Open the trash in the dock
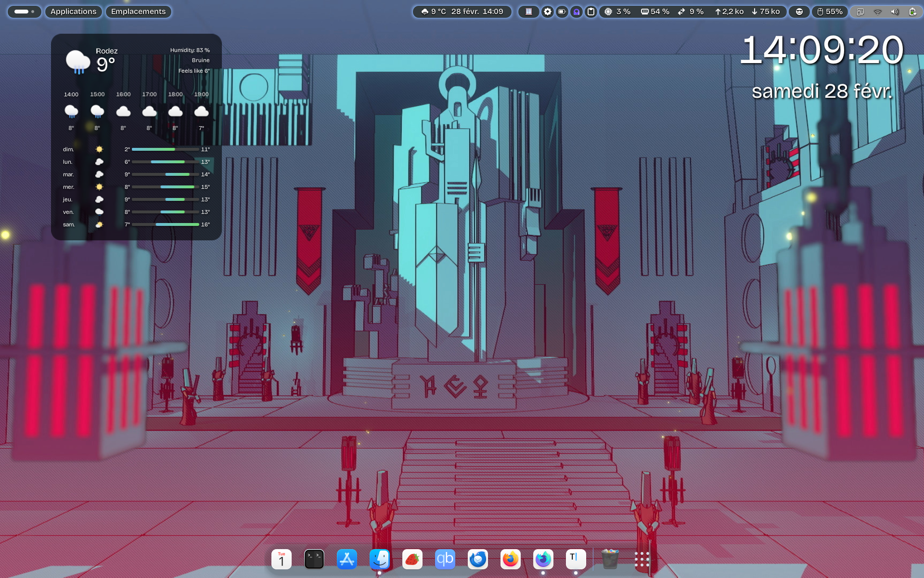The height and width of the screenshot is (578, 924). tap(610, 559)
